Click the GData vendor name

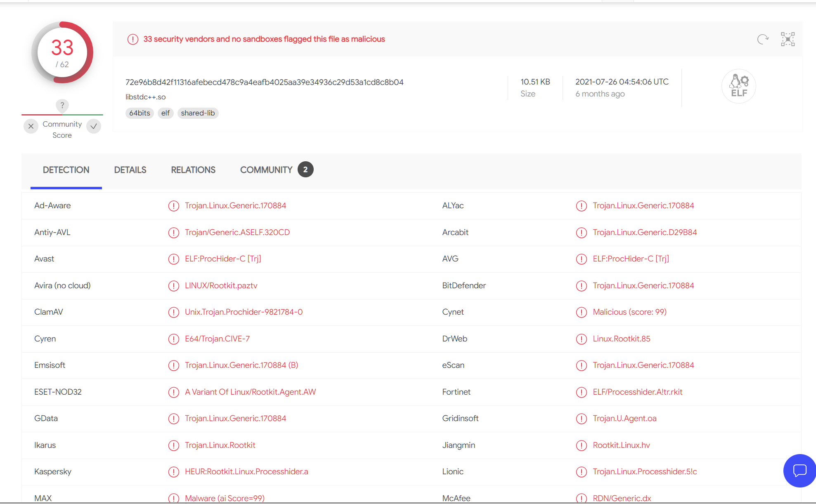[46, 418]
